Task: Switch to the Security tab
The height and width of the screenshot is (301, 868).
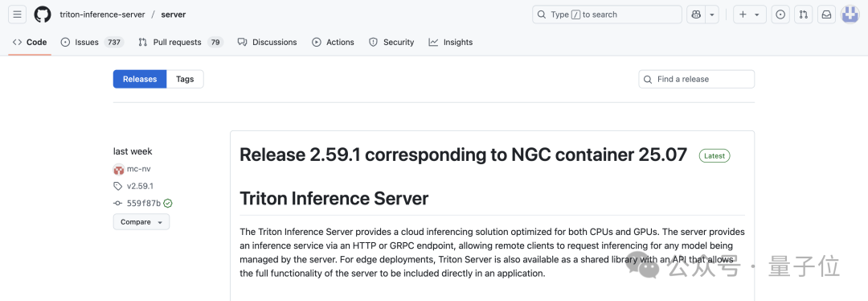Action: (x=392, y=42)
